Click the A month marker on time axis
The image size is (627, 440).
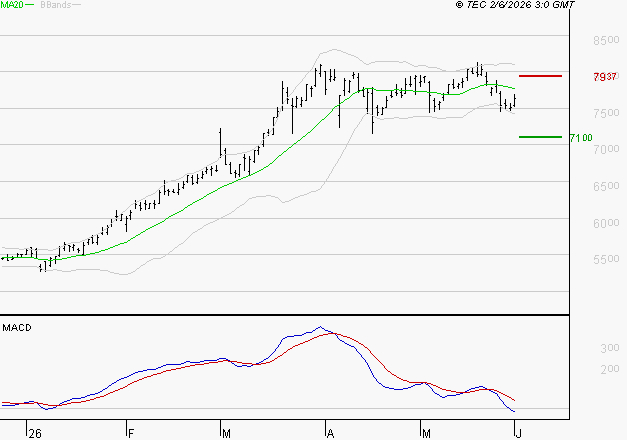pyautogui.click(x=330, y=434)
